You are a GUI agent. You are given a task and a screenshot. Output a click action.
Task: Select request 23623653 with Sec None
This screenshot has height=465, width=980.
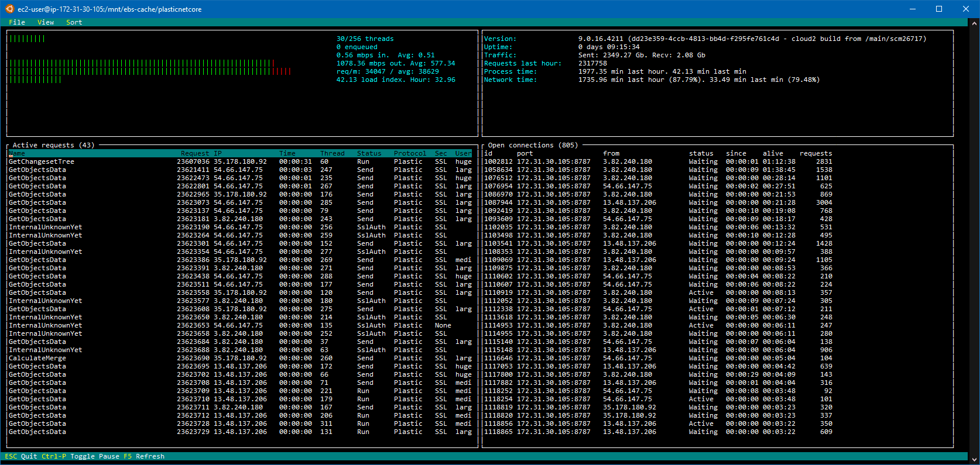point(241,325)
